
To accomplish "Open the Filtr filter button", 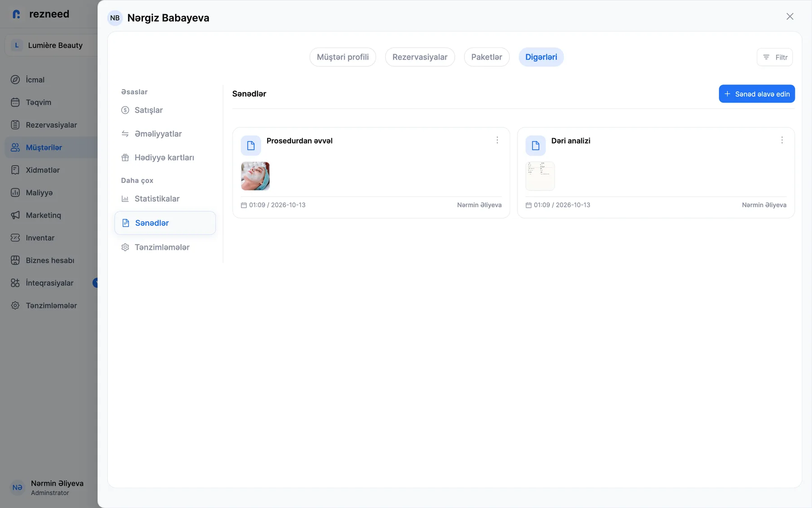I will (775, 57).
